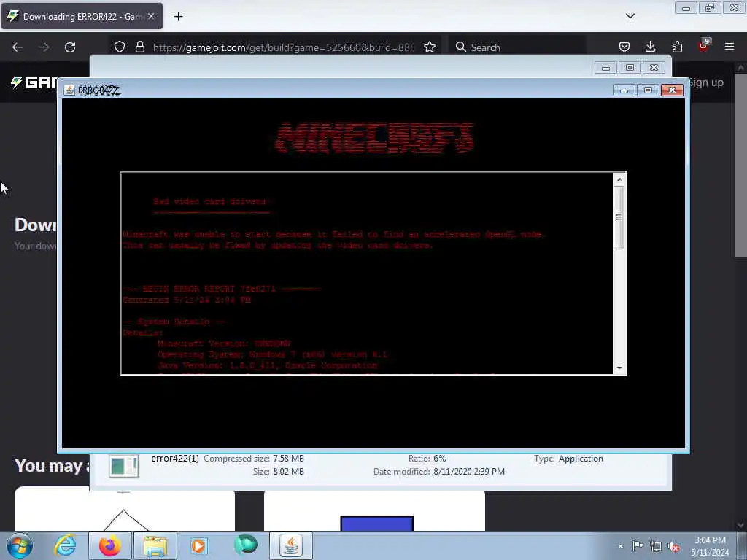Show hidden system tray icons

(620, 546)
